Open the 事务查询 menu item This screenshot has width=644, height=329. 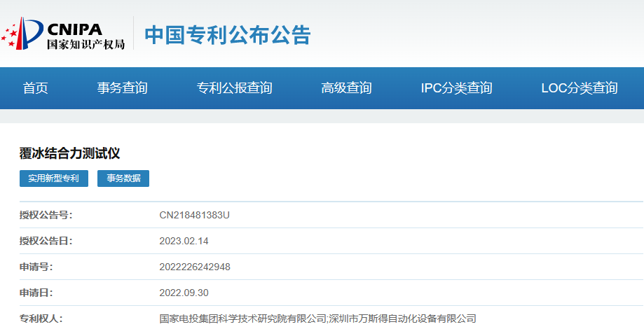(x=123, y=87)
